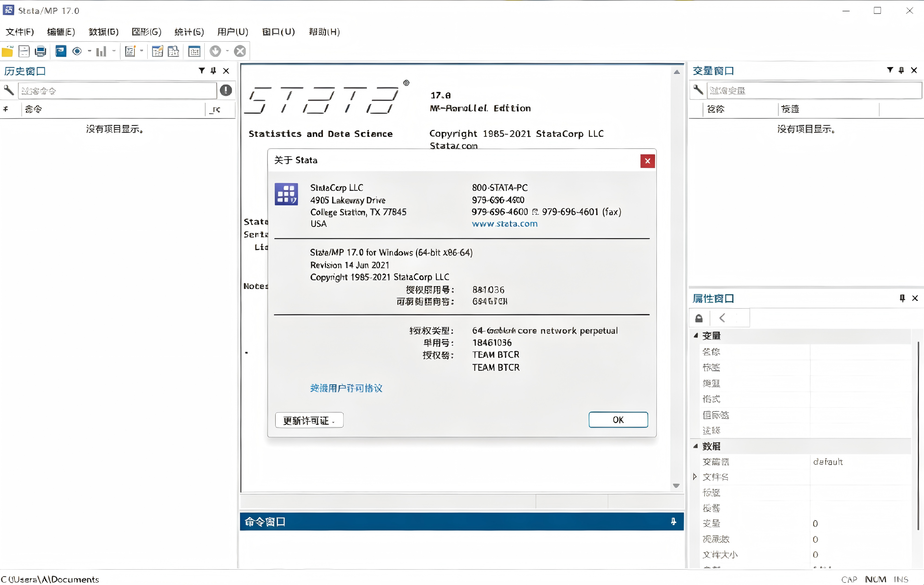Open the 图形(G) menu
Screen dimensions: 924x585
(x=147, y=32)
